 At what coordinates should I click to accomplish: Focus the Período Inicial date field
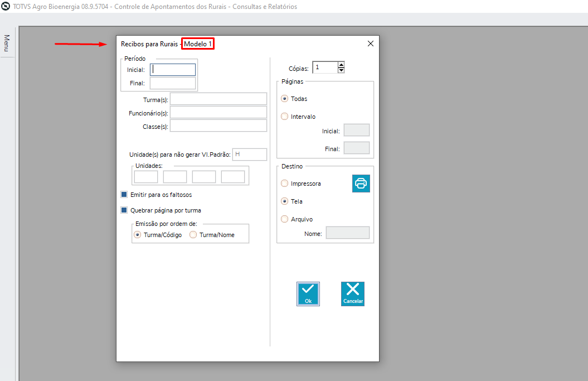pyautogui.click(x=173, y=70)
